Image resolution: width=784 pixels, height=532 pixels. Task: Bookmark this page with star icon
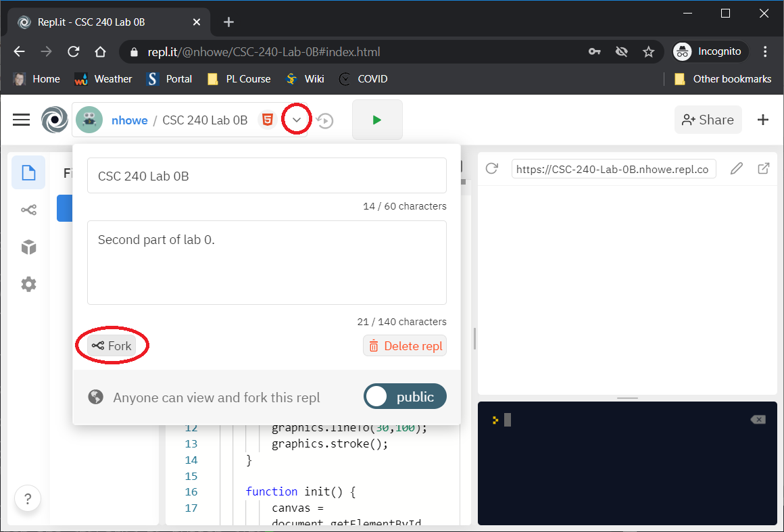(x=649, y=51)
